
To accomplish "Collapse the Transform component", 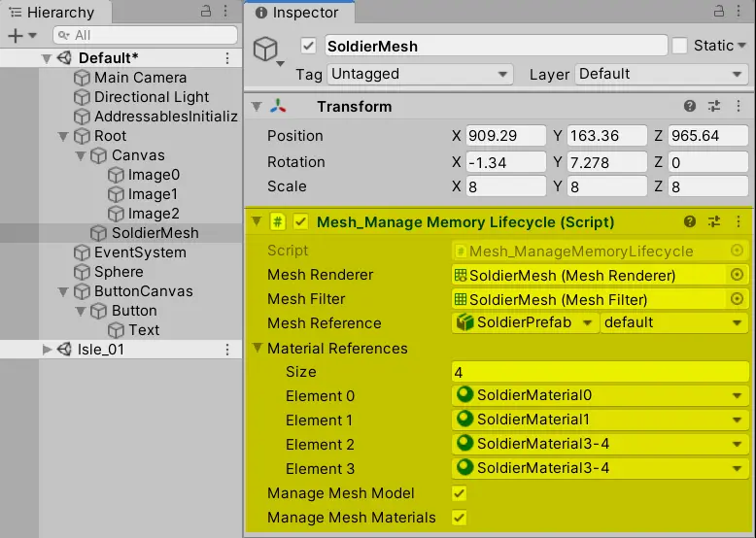I will (257, 107).
